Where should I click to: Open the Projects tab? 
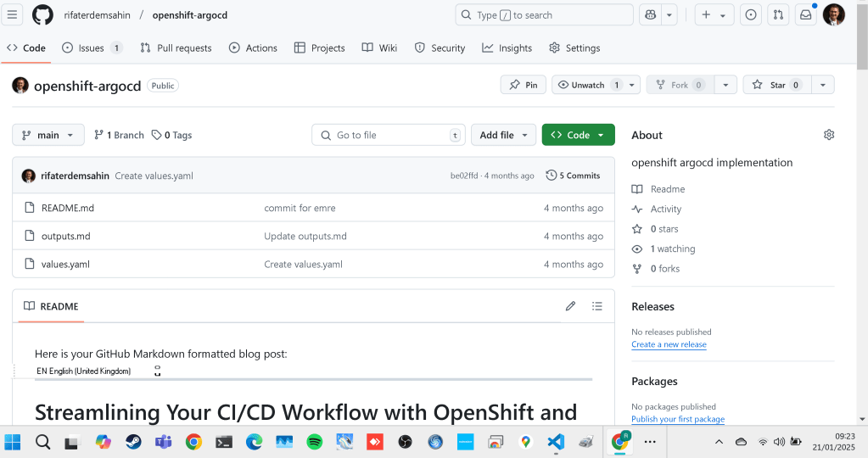tap(319, 48)
